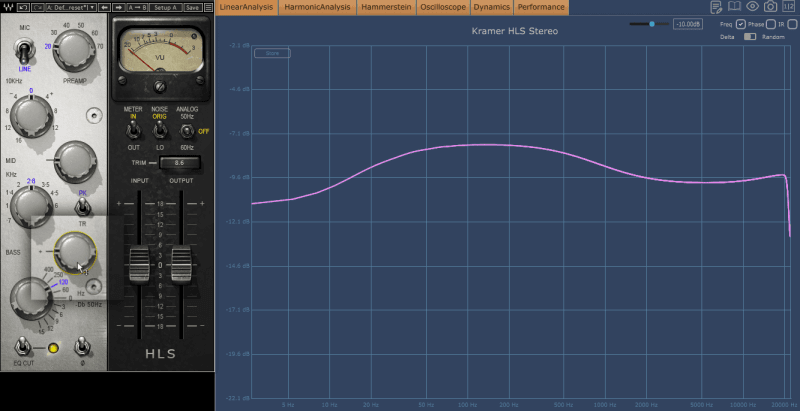Image resolution: width=800 pixels, height=411 pixels.
Task: Click the Store button on graph
Action: pos(272,53)
